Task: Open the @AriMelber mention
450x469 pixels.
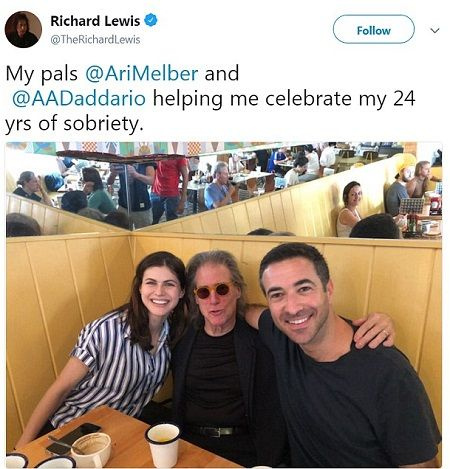Action: pos(142,73)
